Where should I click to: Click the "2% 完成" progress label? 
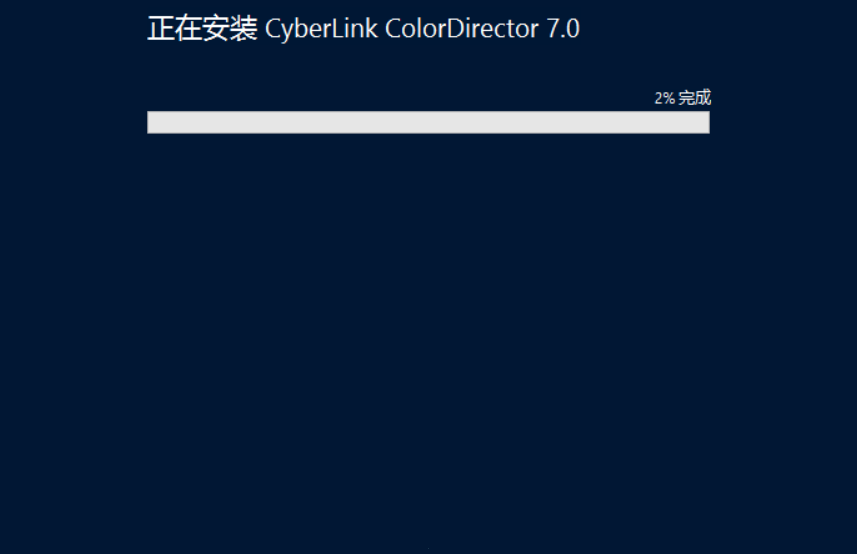click(x=683, y=98)
